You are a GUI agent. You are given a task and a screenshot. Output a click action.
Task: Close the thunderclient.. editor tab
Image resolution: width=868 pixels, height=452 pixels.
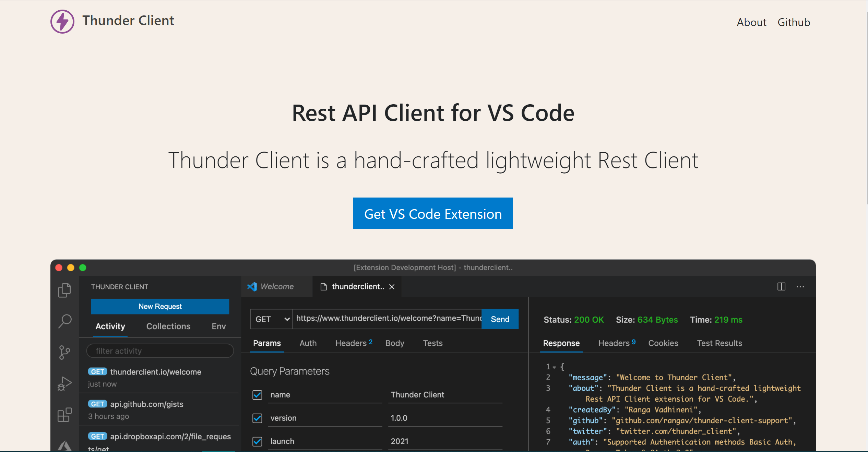[392, 287]
